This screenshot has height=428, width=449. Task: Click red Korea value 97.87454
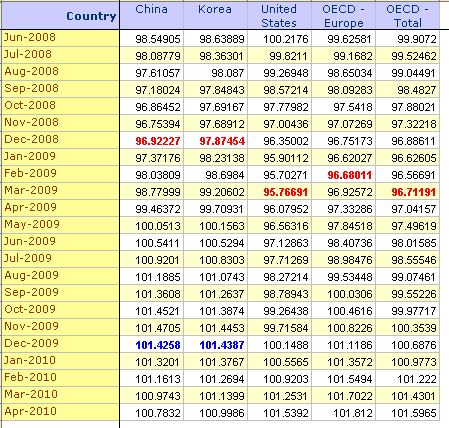(x=222, y=141)
